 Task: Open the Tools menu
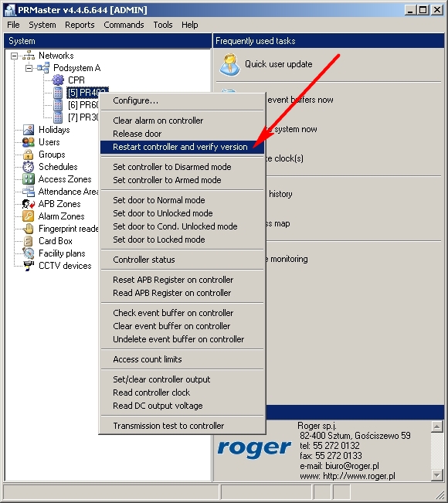[162, 25]
